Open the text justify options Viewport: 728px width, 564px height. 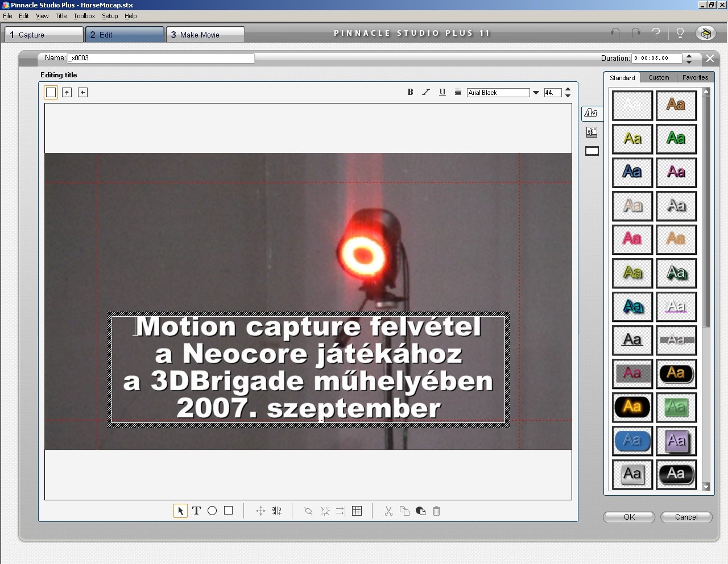tap(458, 92)
